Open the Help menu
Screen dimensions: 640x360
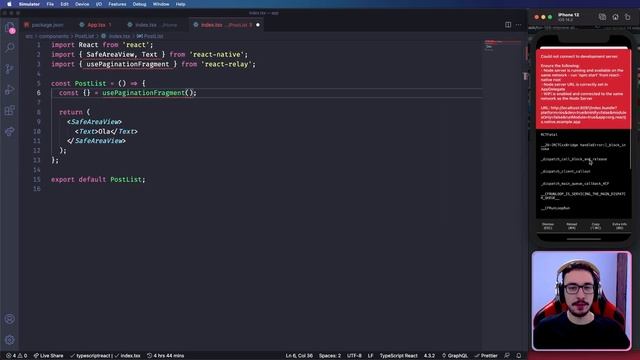click(x=180, y=4)
